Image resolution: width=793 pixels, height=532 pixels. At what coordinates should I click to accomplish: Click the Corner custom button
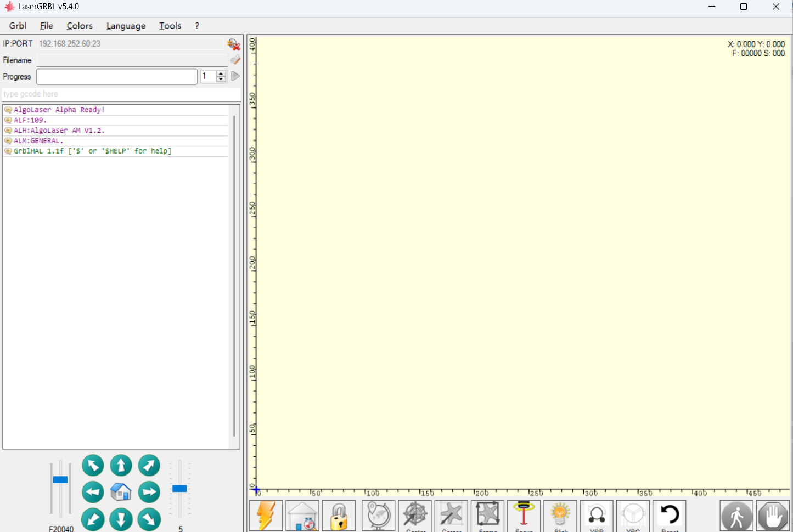tap(451, 516)
